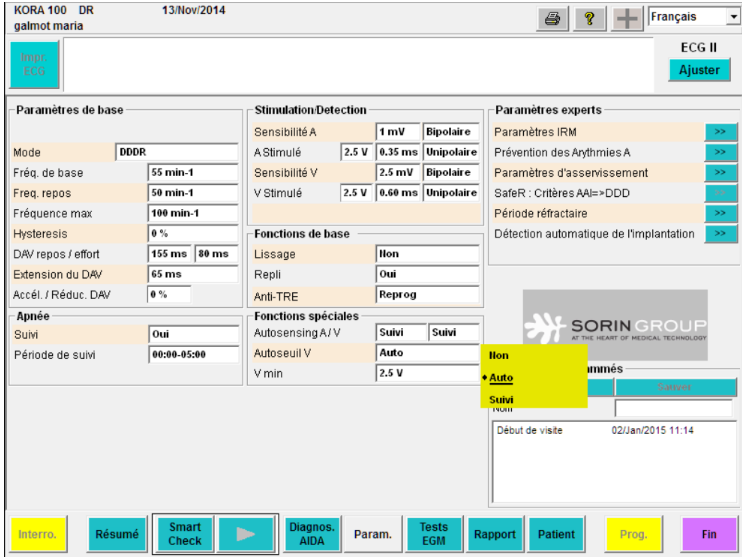742x559 pixels.
Task: Click the purple Fin button
Action: pyautogui.click(x=708, y=534)
